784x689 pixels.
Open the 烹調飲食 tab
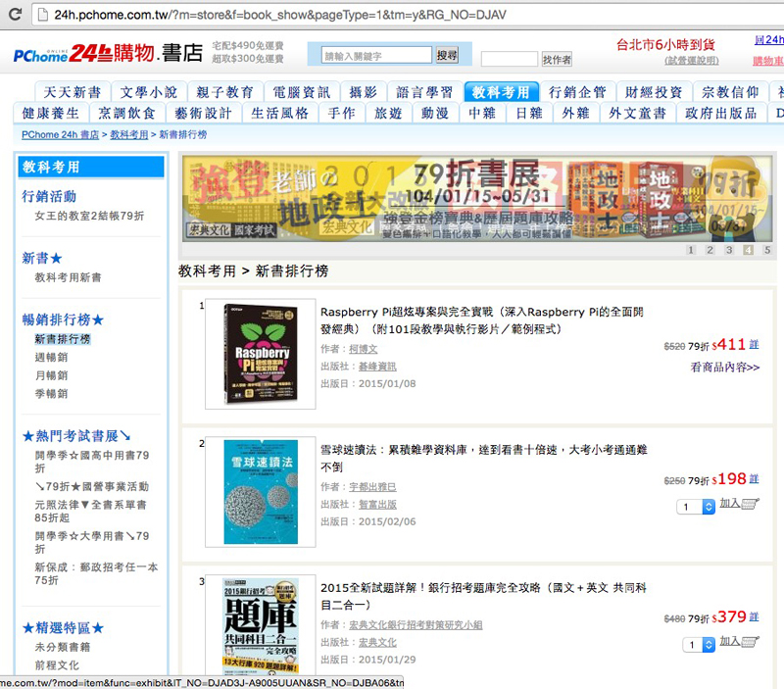(x=127, y=113)
